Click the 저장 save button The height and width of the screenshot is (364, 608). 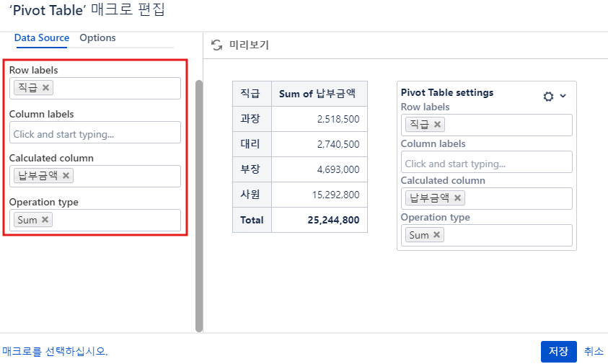click(558, 351)
